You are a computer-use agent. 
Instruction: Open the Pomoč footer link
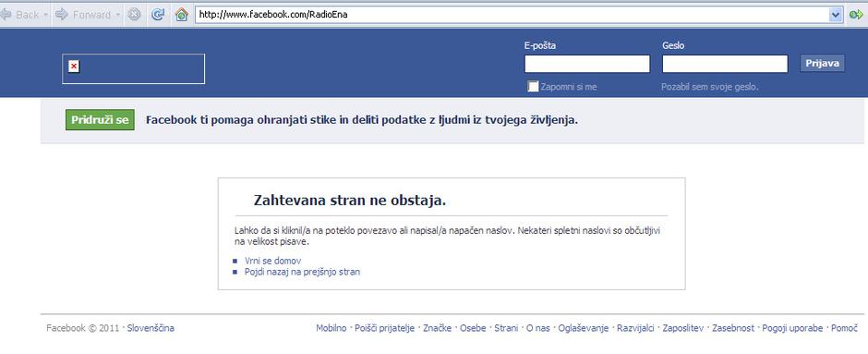click(844, 328)
